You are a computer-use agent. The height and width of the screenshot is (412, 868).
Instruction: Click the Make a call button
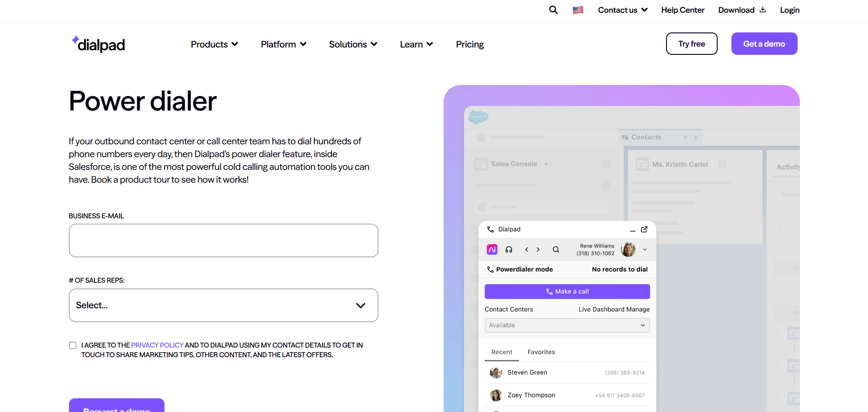pos(567,291)
